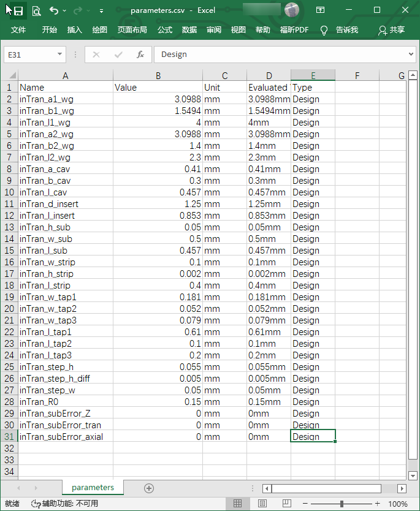Click cell inTran_a1_wg

(x=66, y=99)
